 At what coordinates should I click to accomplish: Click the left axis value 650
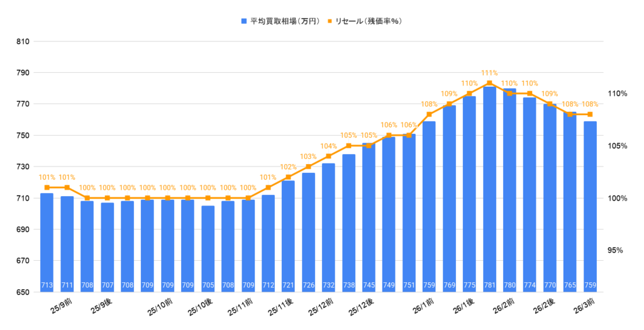(23, 292)
